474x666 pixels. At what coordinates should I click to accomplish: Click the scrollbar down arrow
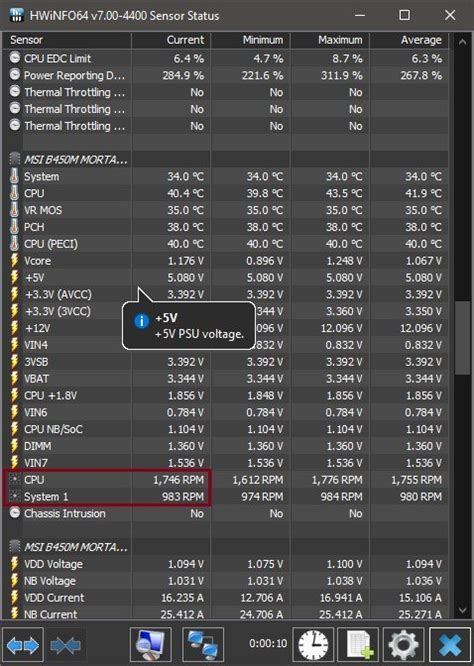pos(462,610)
